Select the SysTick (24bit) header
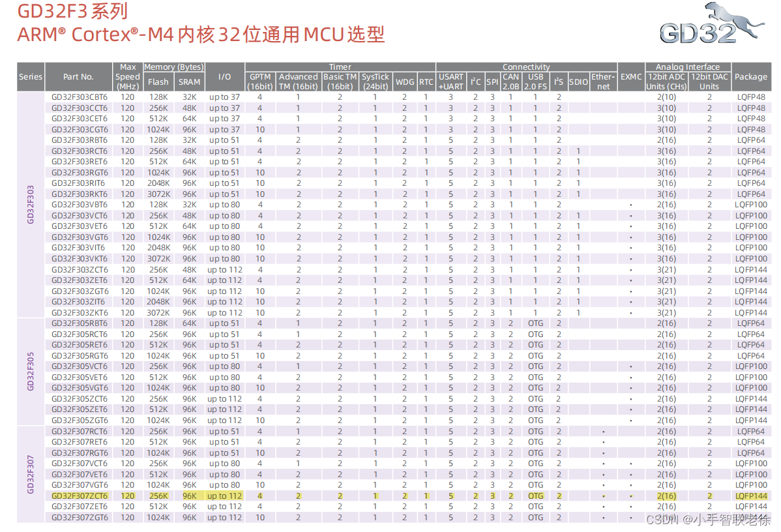 pos(375,81)
